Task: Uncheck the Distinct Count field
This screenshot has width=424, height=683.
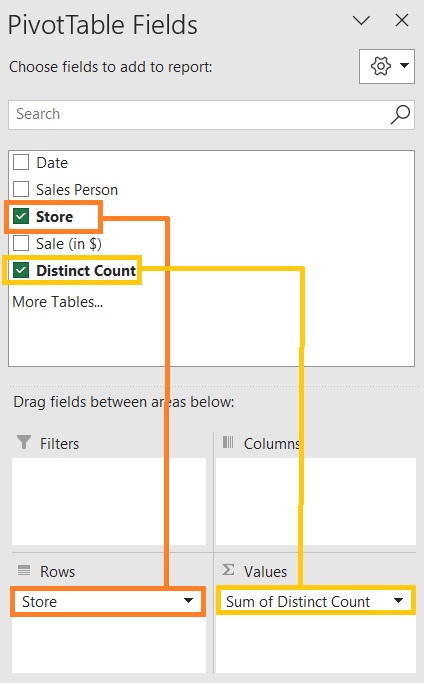Action: 21,270
